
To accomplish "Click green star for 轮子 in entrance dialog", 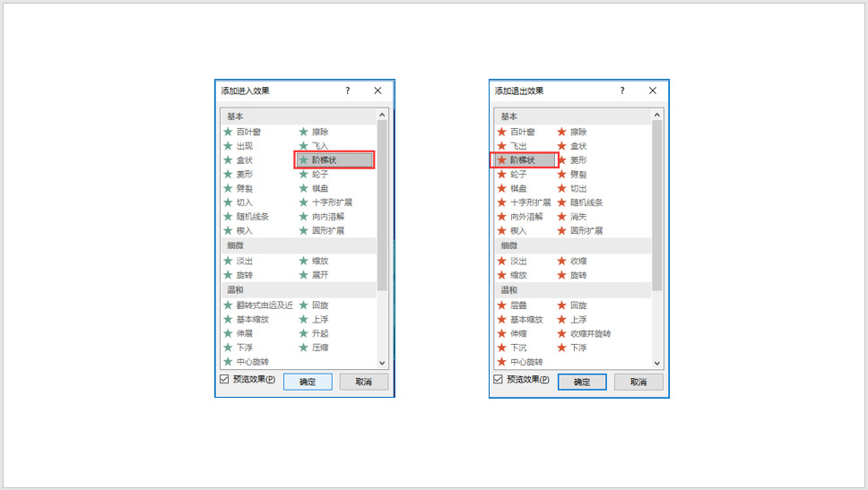I will click(303, 174).
